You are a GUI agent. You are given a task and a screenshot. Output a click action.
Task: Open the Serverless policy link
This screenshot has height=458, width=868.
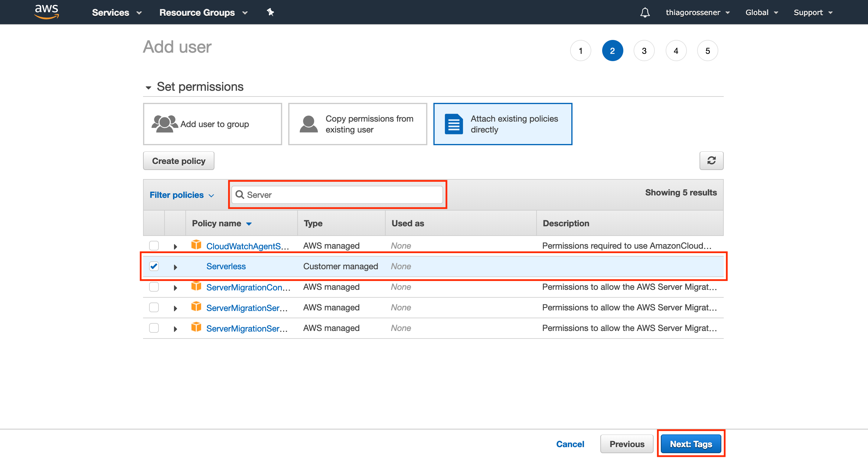pos(226,266)
